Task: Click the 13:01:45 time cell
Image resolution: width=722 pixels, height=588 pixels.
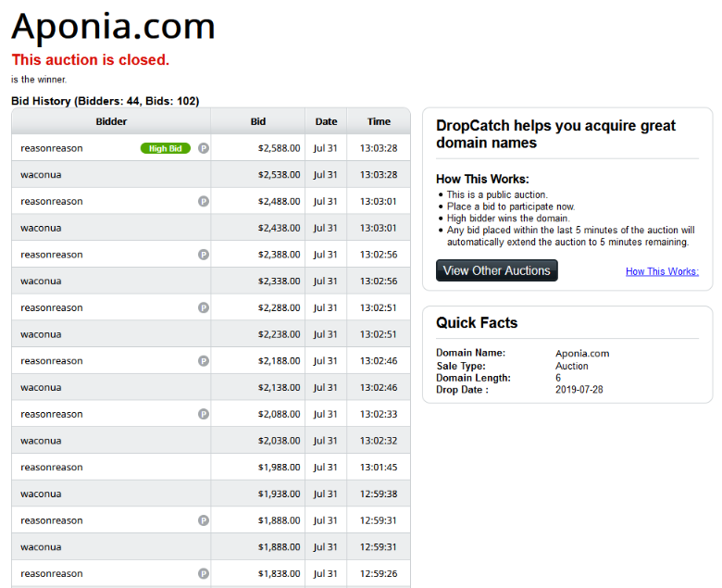Action: pyautogui.click(x=379, y=468)
